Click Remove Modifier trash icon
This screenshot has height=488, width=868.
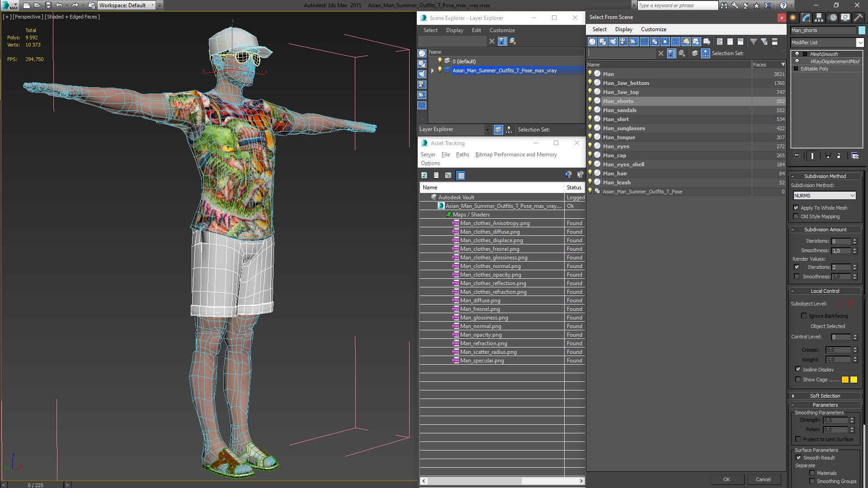[x=839, y=156]
